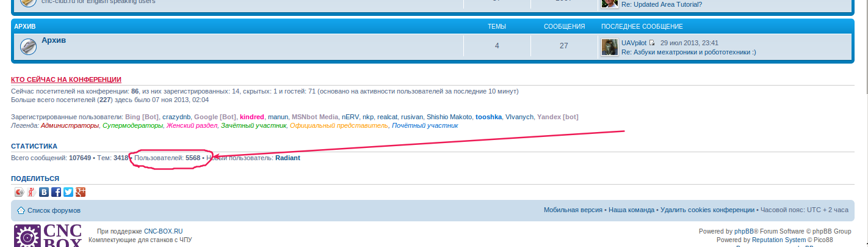View tooshka's profile
The width and height of the screenshot is (868, 247).
(x=489, y=117)
